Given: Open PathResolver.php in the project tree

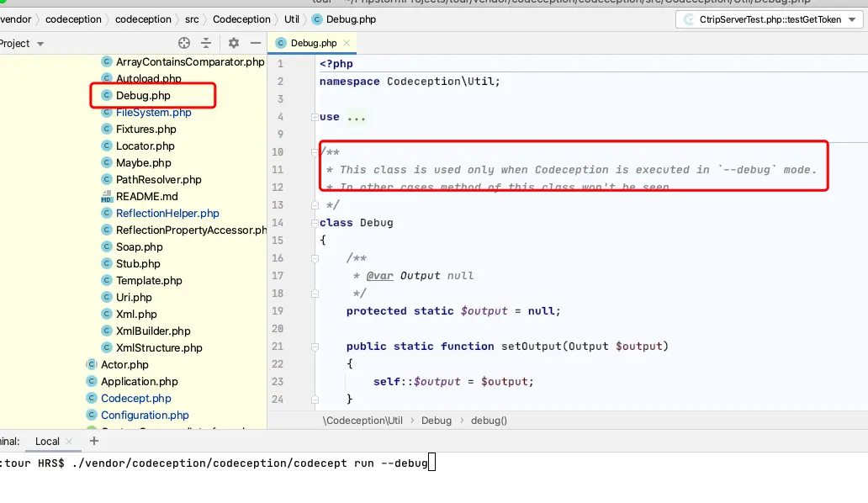Looking at the screenshot, I should tap(158, 180).
